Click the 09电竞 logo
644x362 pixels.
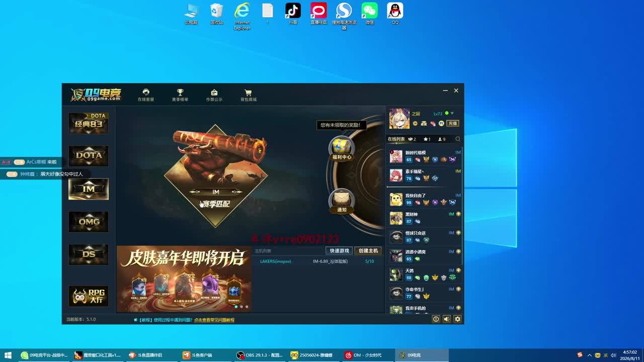point(96,95)
